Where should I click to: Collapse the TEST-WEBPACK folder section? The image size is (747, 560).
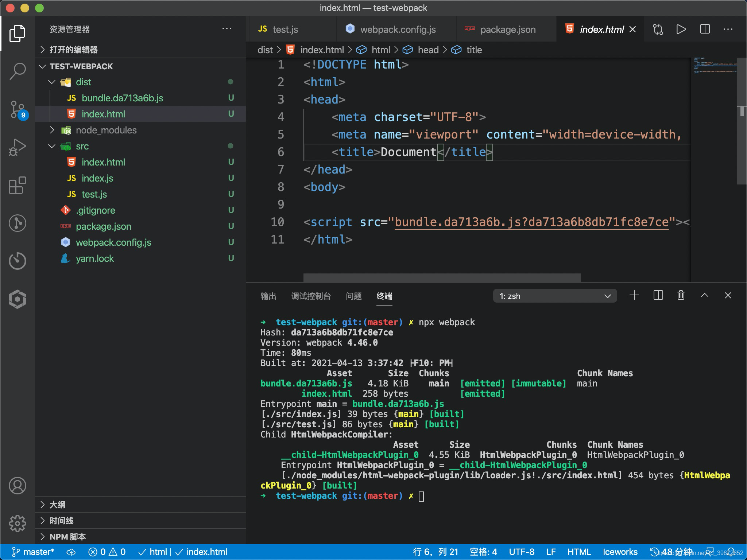coord(140,66)
